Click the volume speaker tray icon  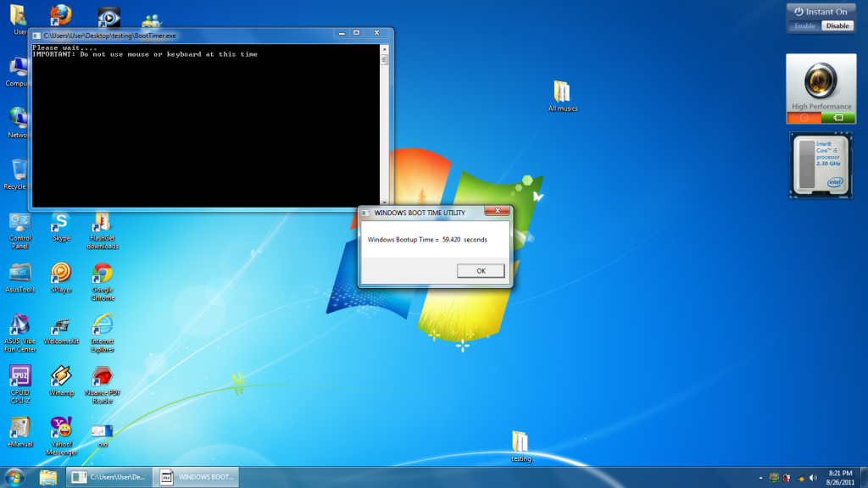click(x=813, y=477)
